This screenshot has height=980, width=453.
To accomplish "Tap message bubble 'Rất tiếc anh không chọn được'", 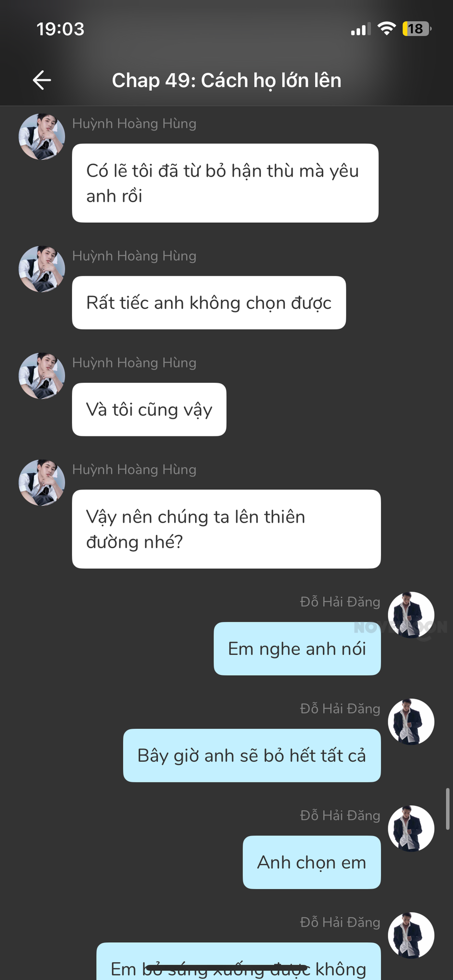I will point(209,303).
